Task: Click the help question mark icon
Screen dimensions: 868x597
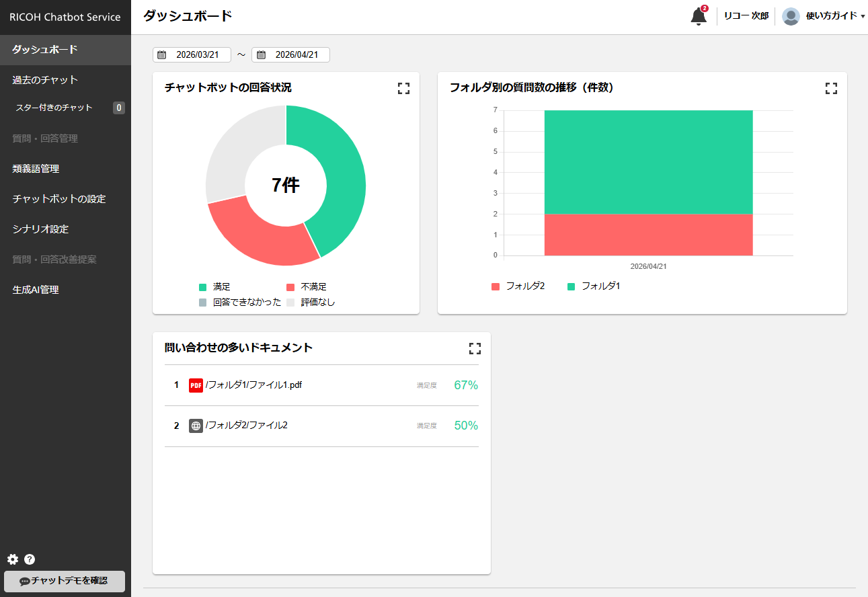Action: [30, 559]
